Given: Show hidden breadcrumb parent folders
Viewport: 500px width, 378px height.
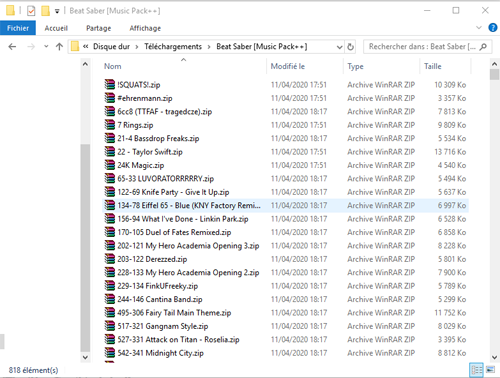Looking at the screenshot, I should click(86, 47).
